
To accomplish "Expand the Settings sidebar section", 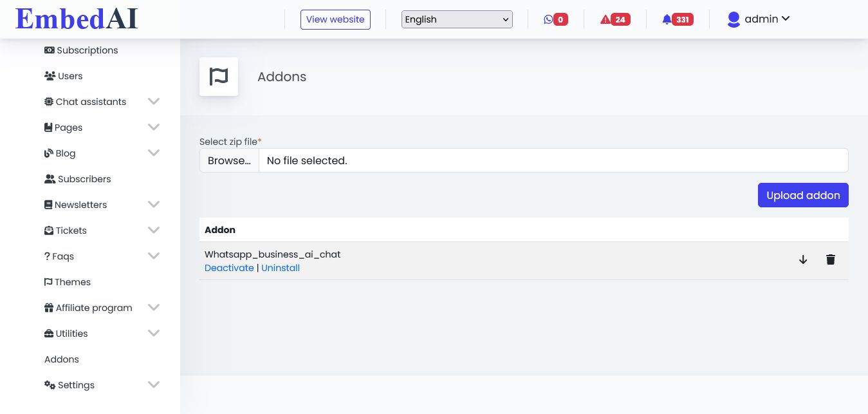I will point(153,385).
